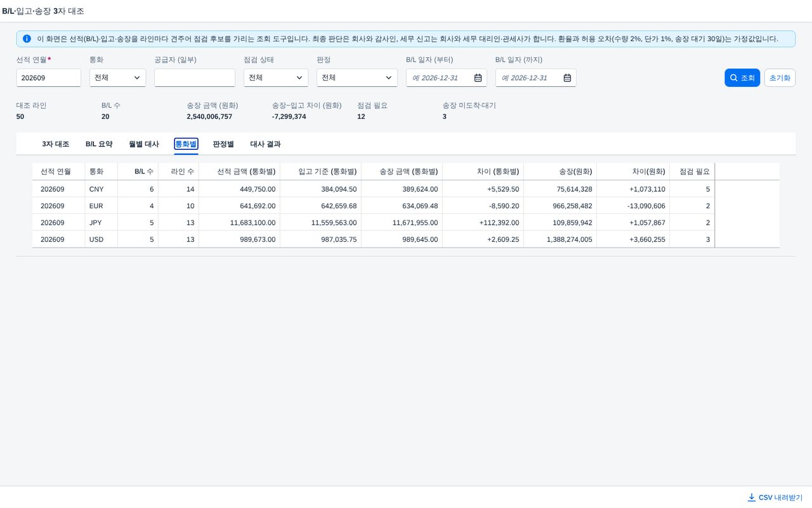Click the 차이(원화) column header
Image resolution: width=812 pixels, height=508 pixels.
pyautogui.click(x=633, y=171)
